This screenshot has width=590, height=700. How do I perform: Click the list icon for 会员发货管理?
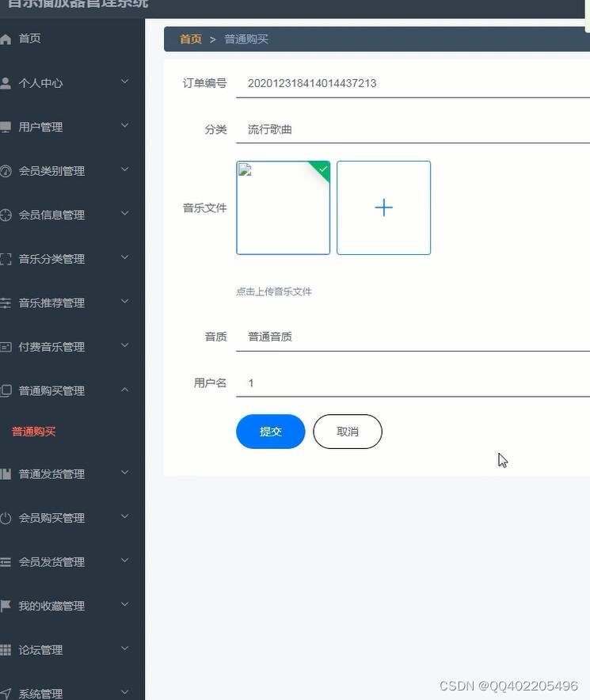coord(6,562)
